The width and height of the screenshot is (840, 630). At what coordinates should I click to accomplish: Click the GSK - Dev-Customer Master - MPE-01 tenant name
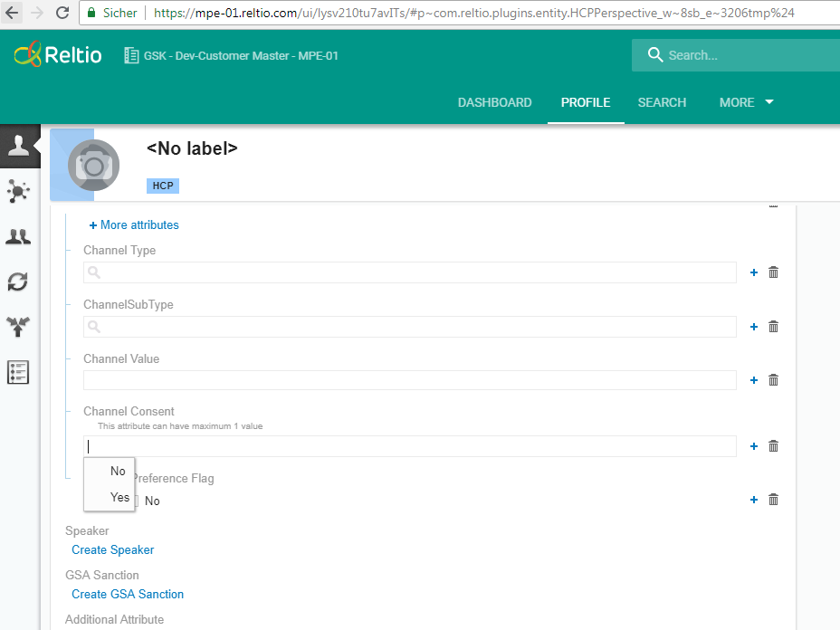[241, 56]
